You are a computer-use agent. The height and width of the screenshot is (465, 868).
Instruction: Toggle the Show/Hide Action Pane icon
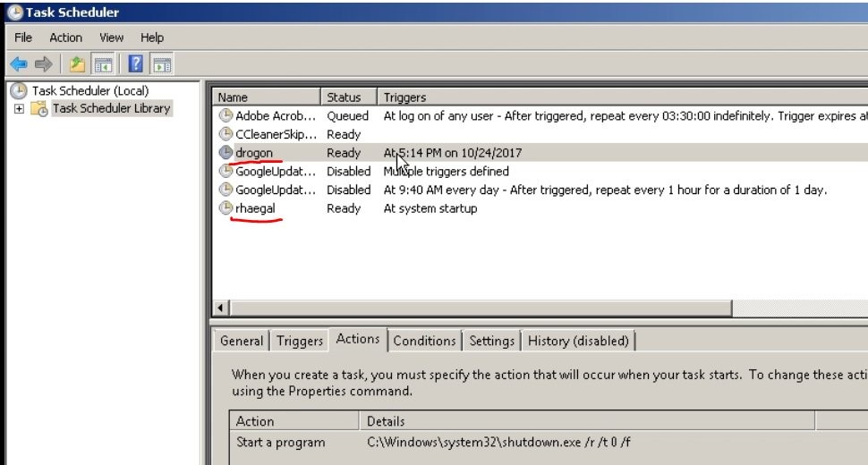click(162, 64)
